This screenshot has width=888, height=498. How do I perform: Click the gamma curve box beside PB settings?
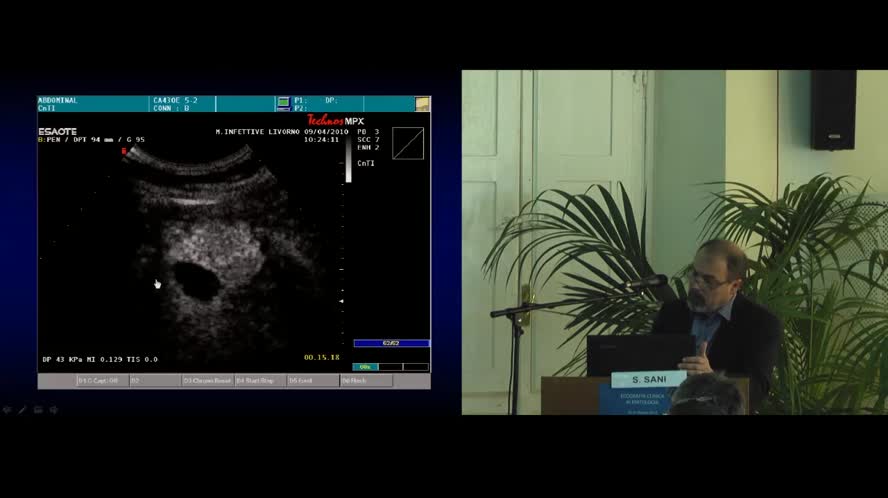tap(408, 143)
